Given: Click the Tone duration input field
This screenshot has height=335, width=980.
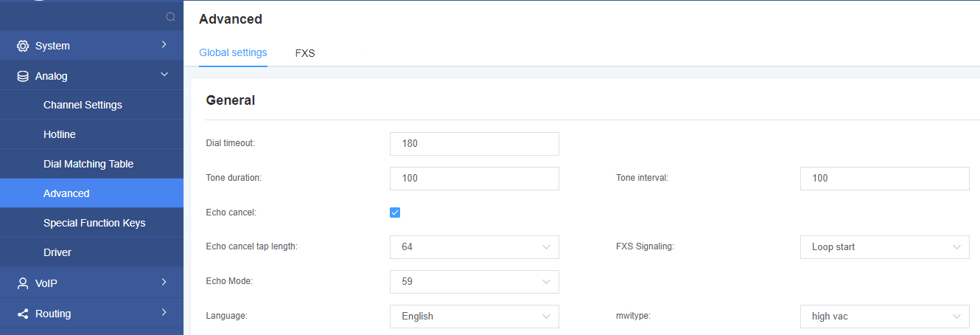Looking at the screenshot, I should (475, 179).
